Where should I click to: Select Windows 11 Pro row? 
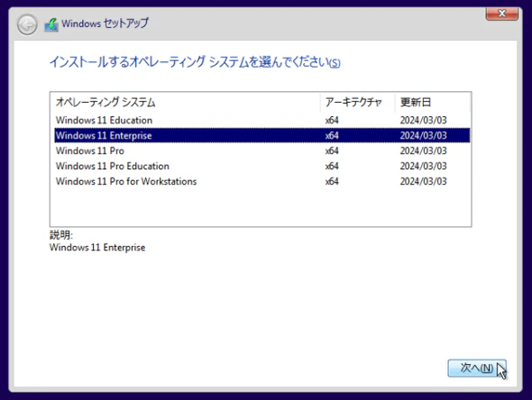point(261,150)
